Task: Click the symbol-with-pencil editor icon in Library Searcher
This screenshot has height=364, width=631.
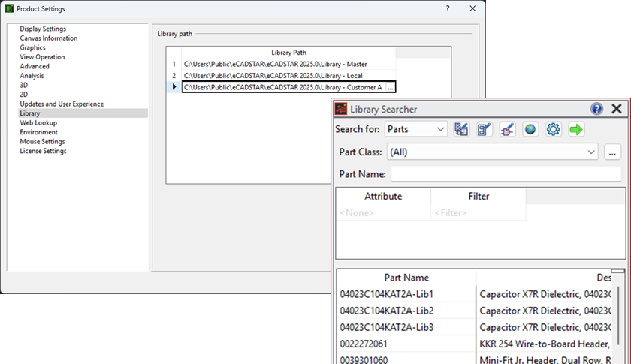Action: [x=508, y=130]
